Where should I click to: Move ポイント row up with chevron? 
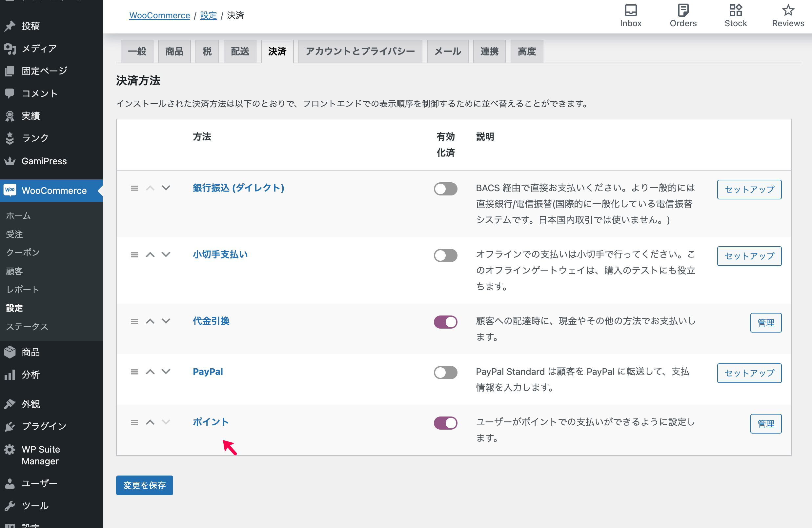150,422
